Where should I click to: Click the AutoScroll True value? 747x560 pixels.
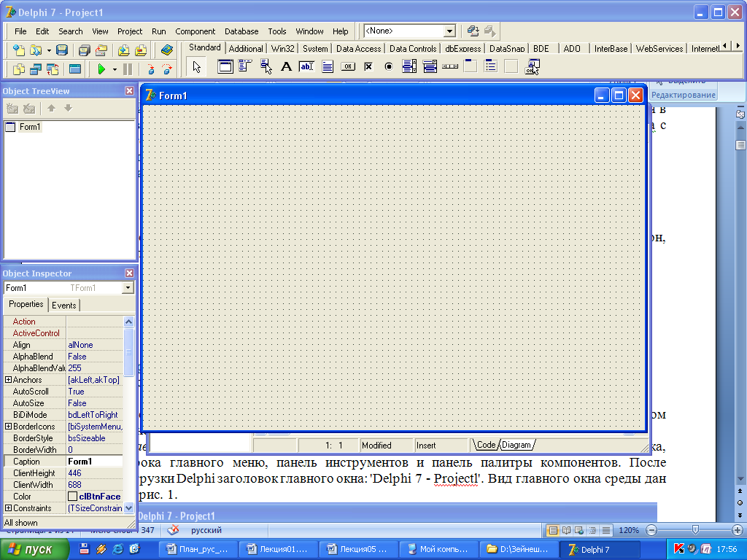pos(77,392)
